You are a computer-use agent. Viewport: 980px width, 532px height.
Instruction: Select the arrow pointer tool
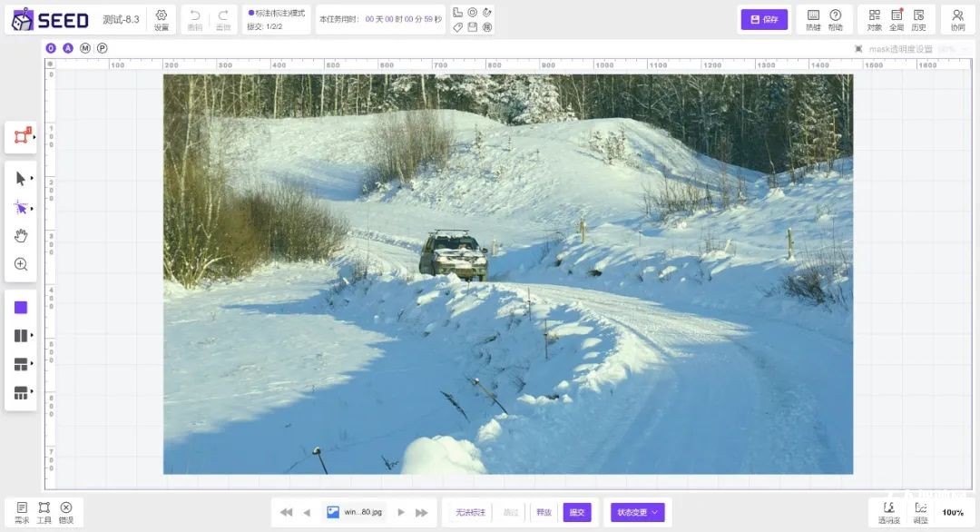click(x=20, y=179)
